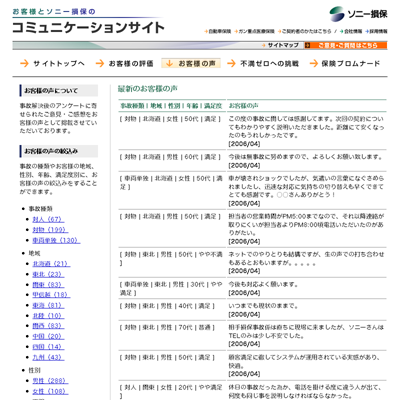Filter by region 九州 (43)
Image resolution: width=400 pixels, height=400 pixels.
[x=48, y=357]
